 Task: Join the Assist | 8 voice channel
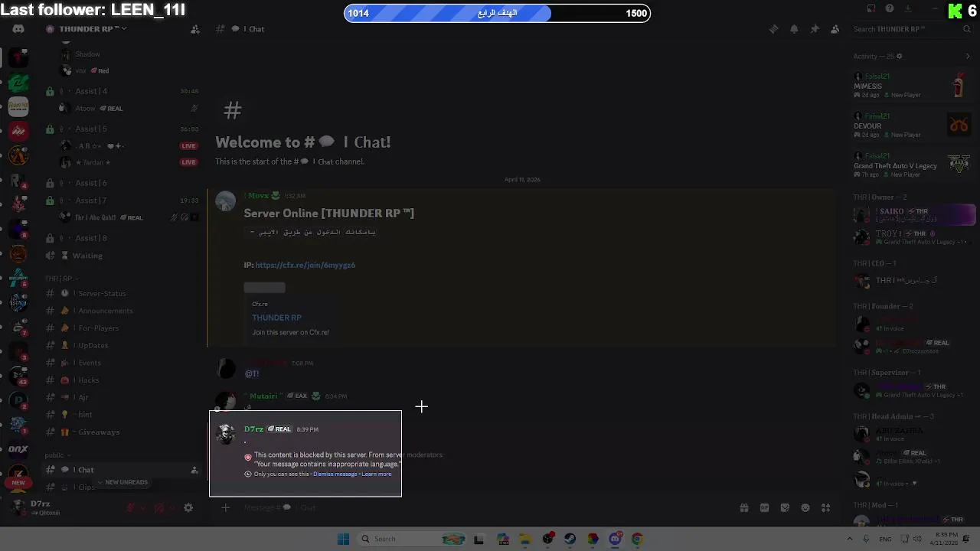click(x=122, y=238)
